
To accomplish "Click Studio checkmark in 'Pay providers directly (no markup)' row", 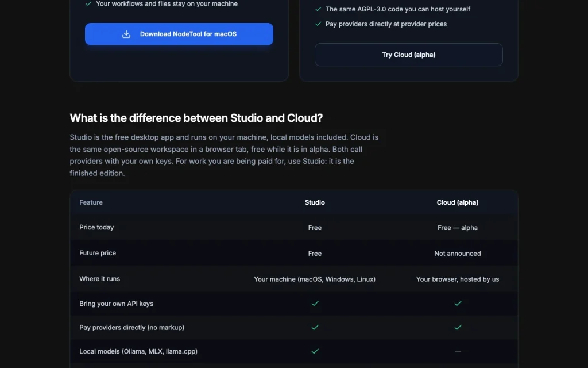I will pyautogui.click(x=315, y=327).
